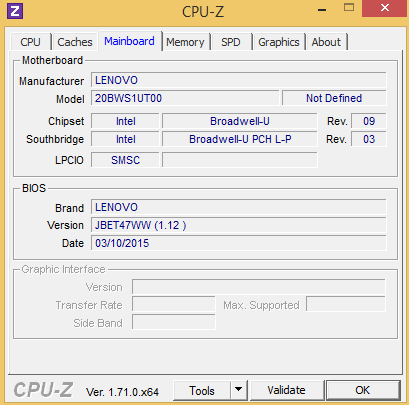Select the Memory tab

(185, 42)
